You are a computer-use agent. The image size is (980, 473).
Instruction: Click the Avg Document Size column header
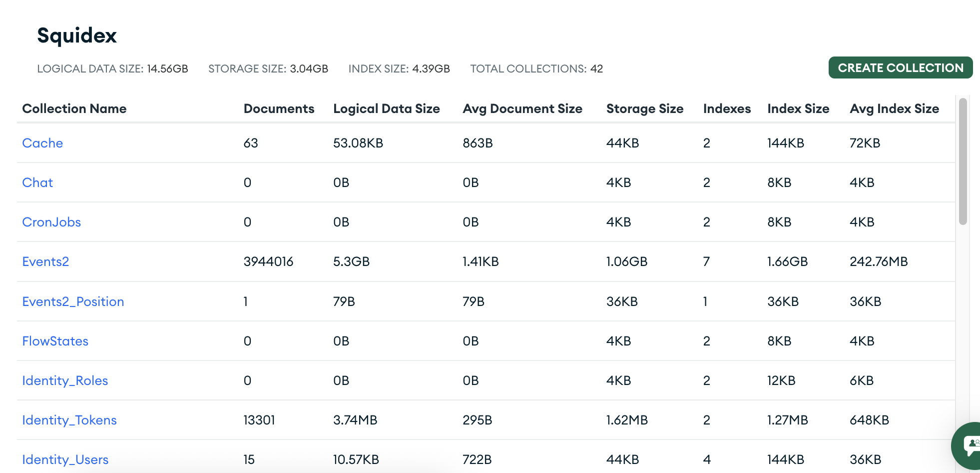pos(522,108)
